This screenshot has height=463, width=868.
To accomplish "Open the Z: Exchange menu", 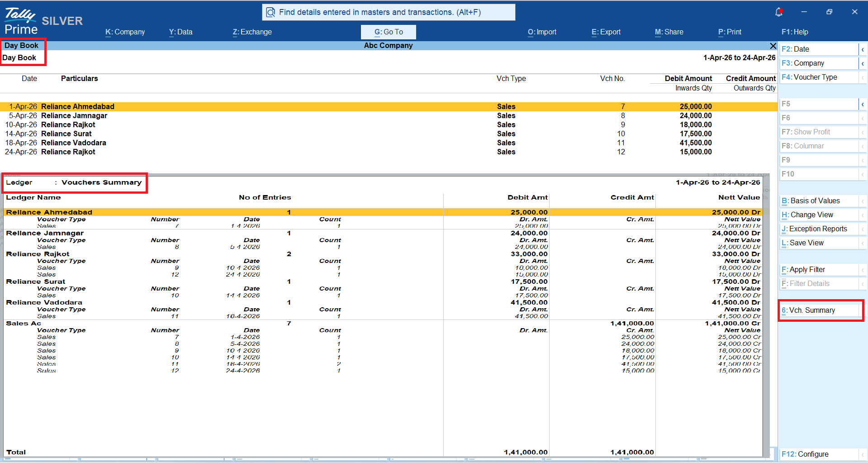I will [x=252, y=32].
